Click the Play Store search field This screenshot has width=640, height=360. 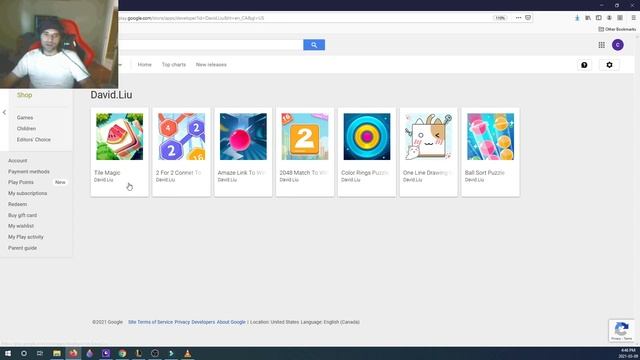(x=211, y=45)
